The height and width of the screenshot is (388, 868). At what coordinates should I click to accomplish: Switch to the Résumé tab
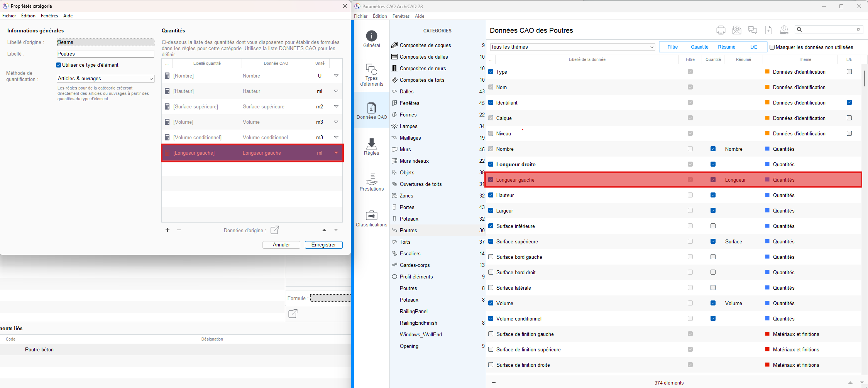[726, 47]
